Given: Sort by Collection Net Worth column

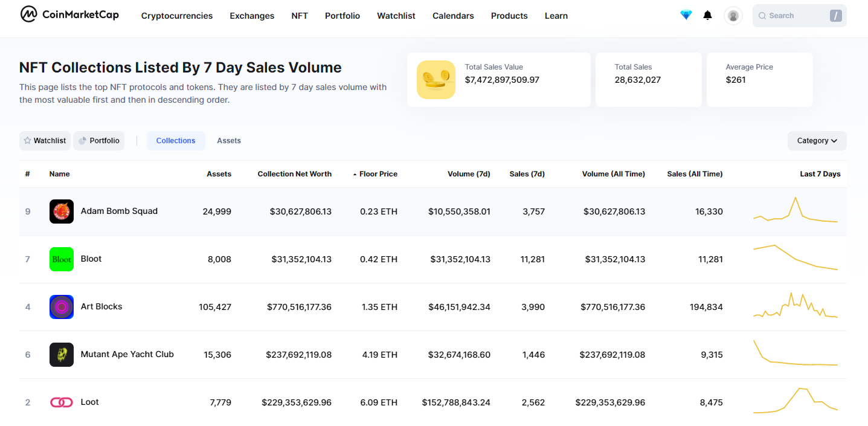Looking at the screenshot, I should click(295, 174).
